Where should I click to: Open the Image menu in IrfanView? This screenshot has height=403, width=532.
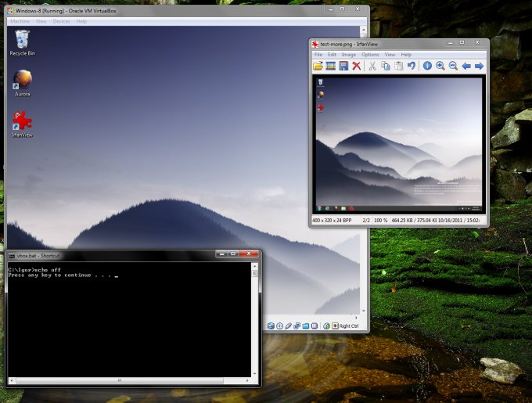tap(348, 55)
